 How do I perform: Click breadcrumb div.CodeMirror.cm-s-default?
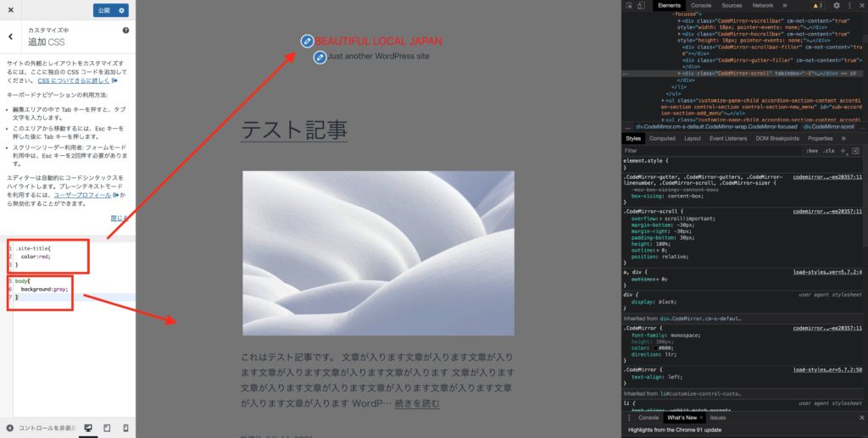(716, 126)
